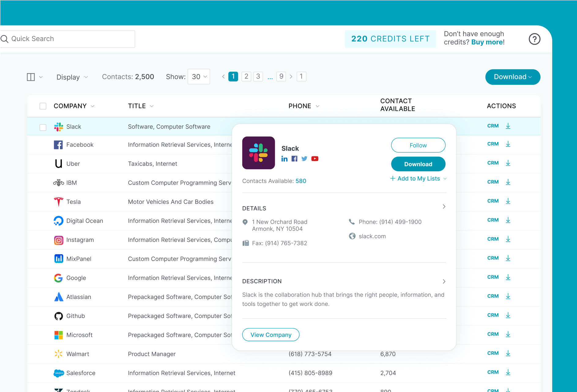
Task: Click the download arrow in Atlassian row
Action: point(508,296)
